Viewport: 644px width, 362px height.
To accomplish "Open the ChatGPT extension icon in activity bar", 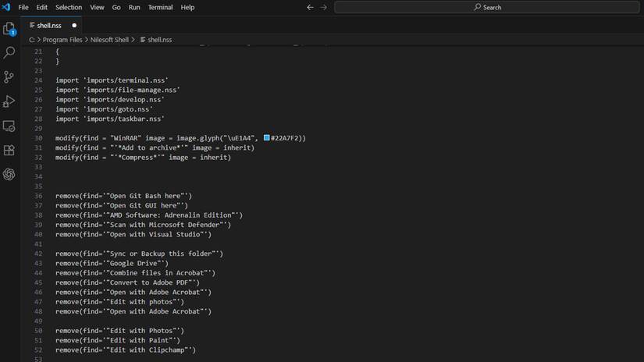I will (9, 175).
